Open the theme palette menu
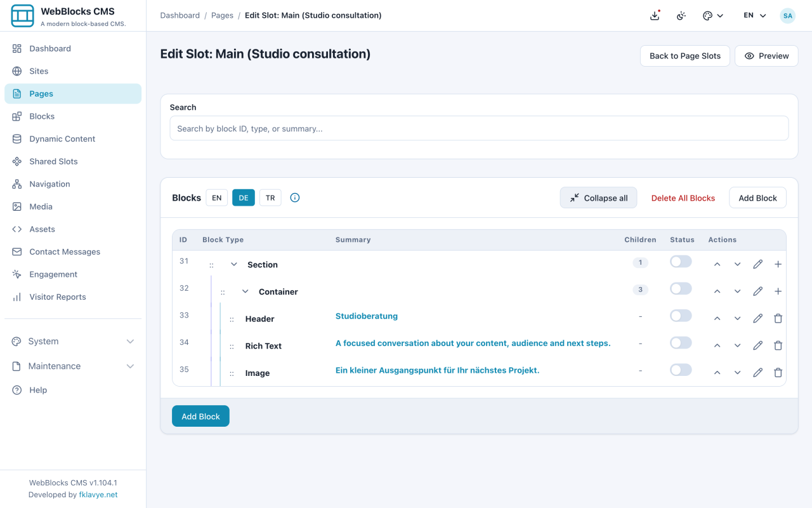The image size is (812, 508). (x=713, y=16)
